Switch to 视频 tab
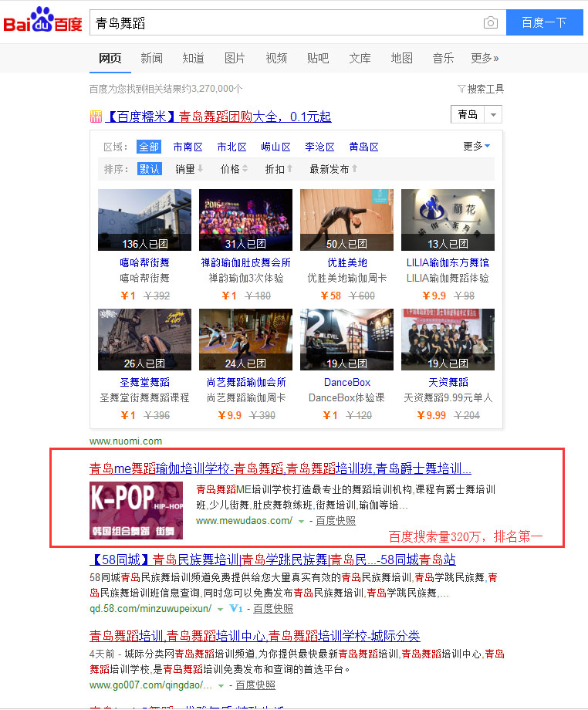Screen dimensions: 588x710 (276, 58)
